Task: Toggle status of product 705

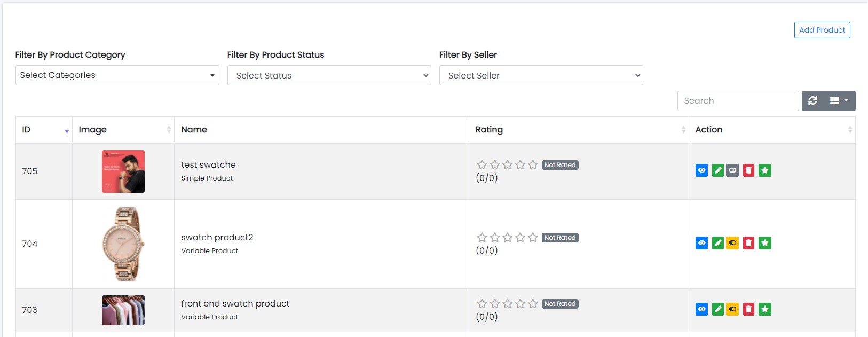Action: (732, 170)
